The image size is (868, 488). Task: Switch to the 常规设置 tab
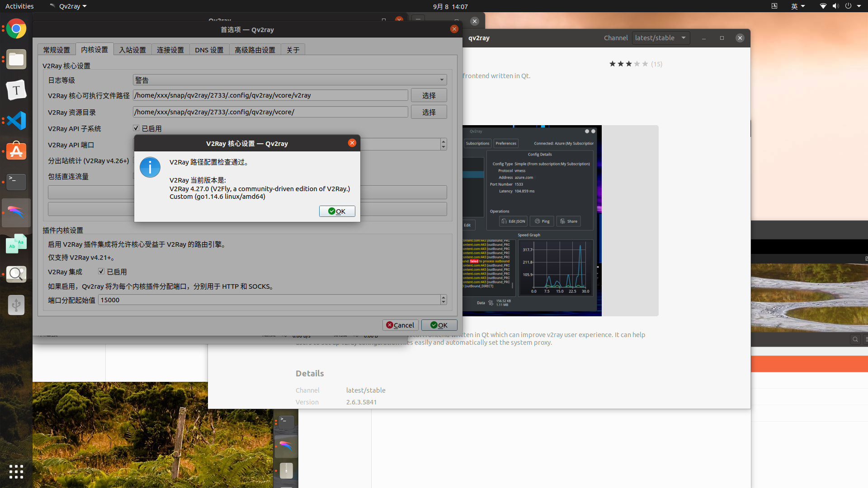pos(56,50)
